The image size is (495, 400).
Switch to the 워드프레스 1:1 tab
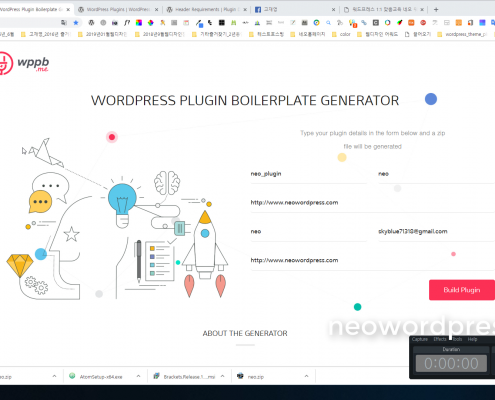383,10
